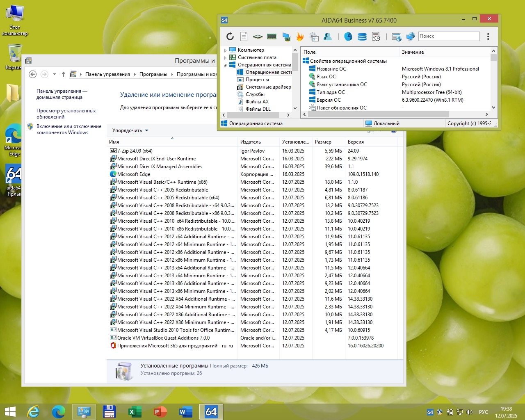525x420 pixels.
Task: Open Internet Explorer from the taskbar
Action: pos(33,412)
